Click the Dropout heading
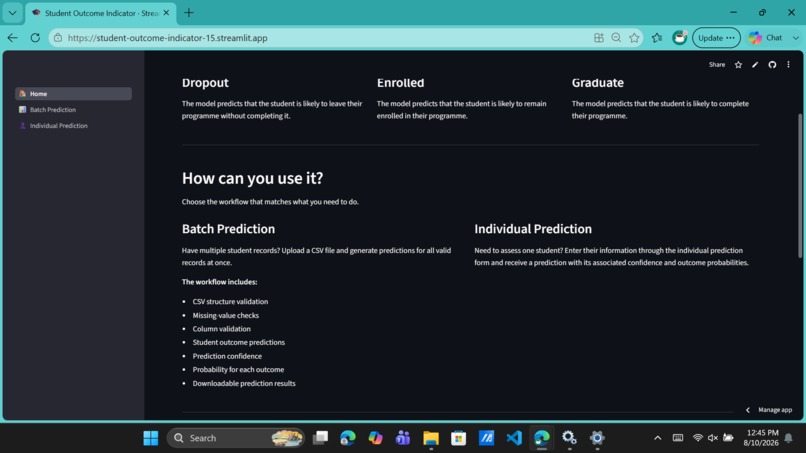This screenshot has height=453, width=806. [205, 83]
